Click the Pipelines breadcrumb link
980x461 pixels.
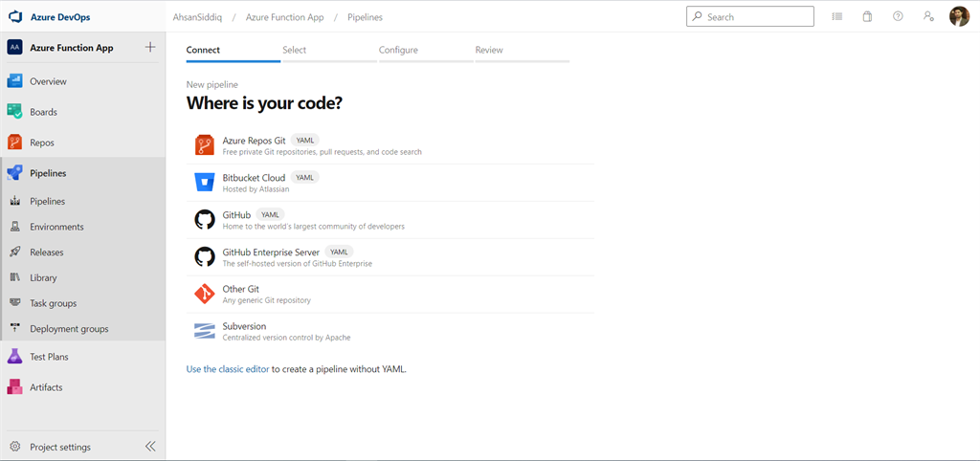366,17
